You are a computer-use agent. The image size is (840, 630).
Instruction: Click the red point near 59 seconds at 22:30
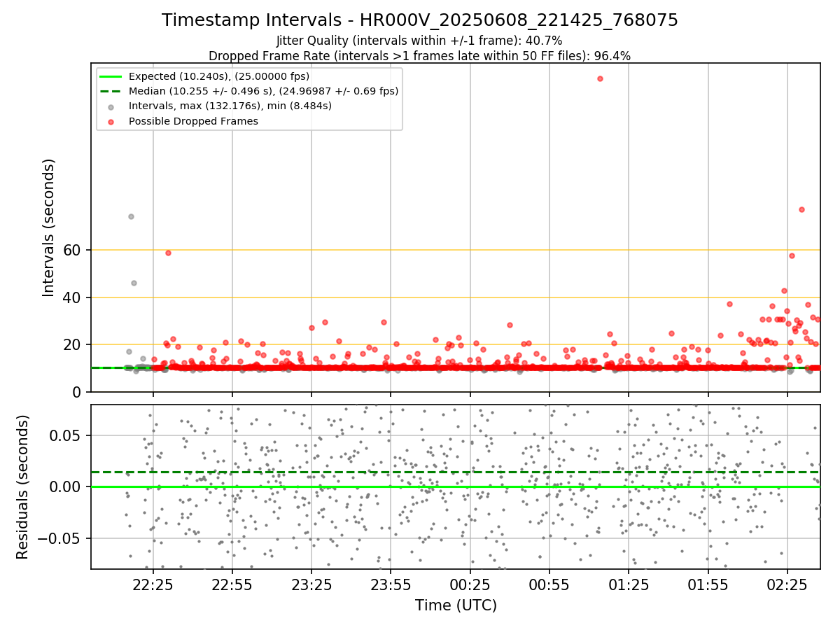point(168,253)
